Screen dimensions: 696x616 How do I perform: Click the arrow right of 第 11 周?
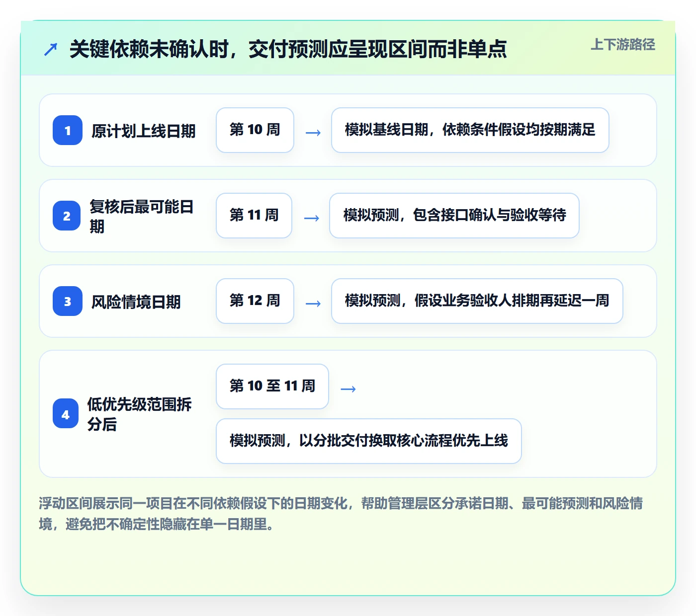point(312,218)
